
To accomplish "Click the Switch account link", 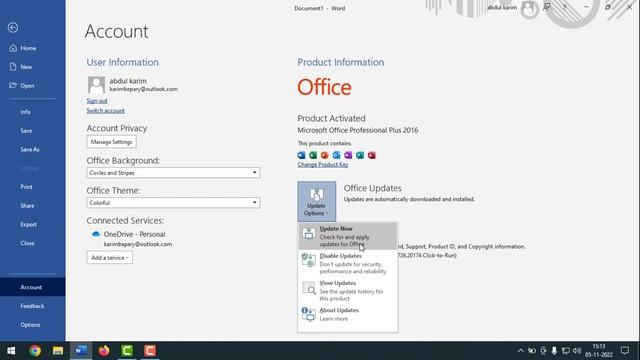I will [106, 111].
